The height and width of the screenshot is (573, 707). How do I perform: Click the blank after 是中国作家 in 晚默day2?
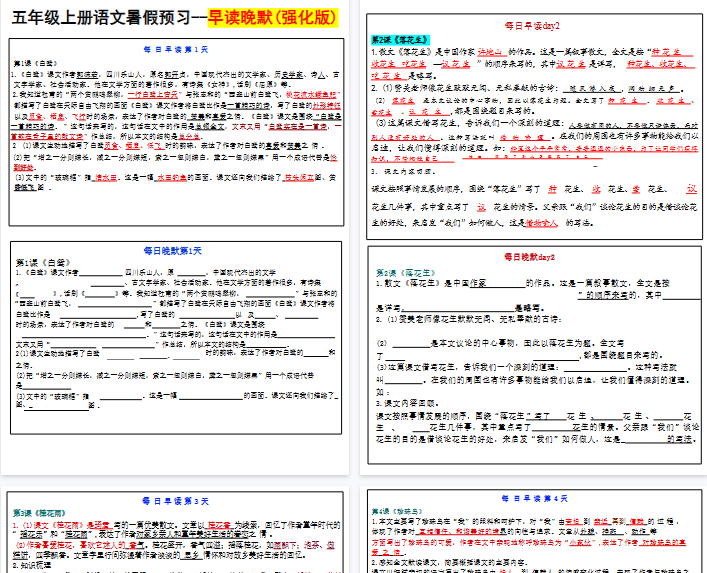505,285
